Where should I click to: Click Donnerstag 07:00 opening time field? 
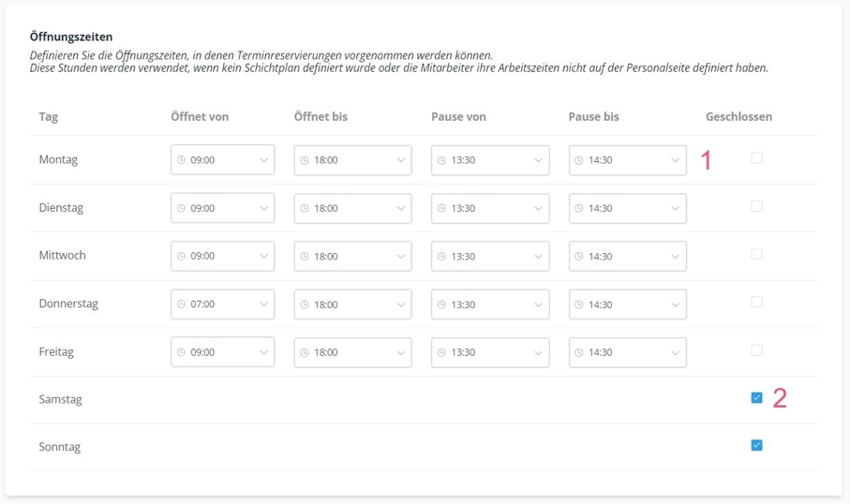223,304
